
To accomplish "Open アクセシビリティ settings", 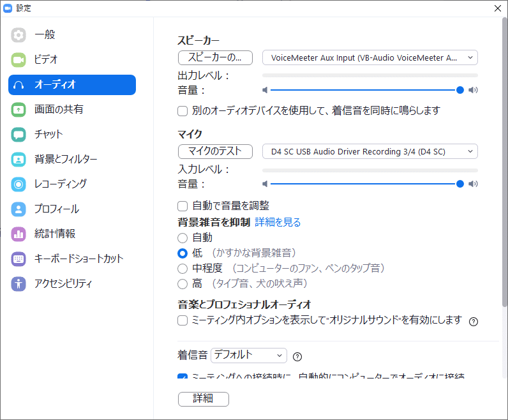I will [x=72, y=284].
